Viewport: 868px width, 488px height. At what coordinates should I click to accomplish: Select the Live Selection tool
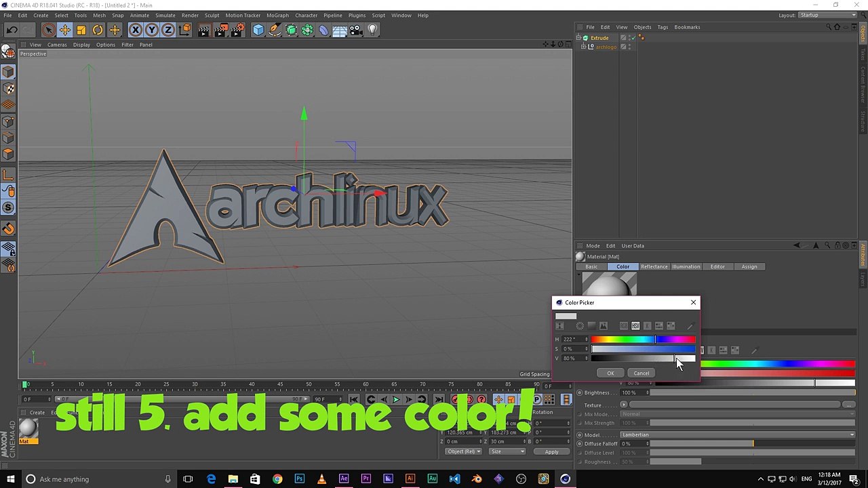click(x=48, y=30)
